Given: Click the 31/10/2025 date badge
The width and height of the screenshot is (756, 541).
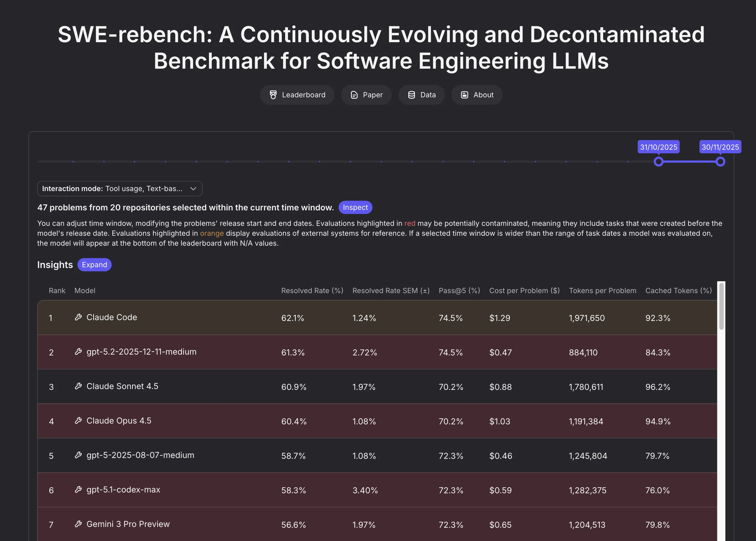Looking at the screenshot, I should tap(658, 147).
